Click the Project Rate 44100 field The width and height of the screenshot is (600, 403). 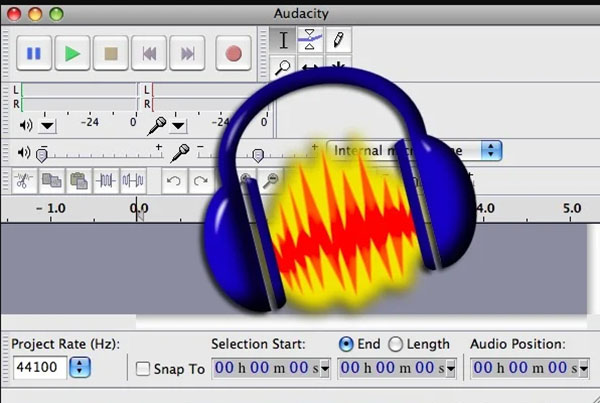40,367
